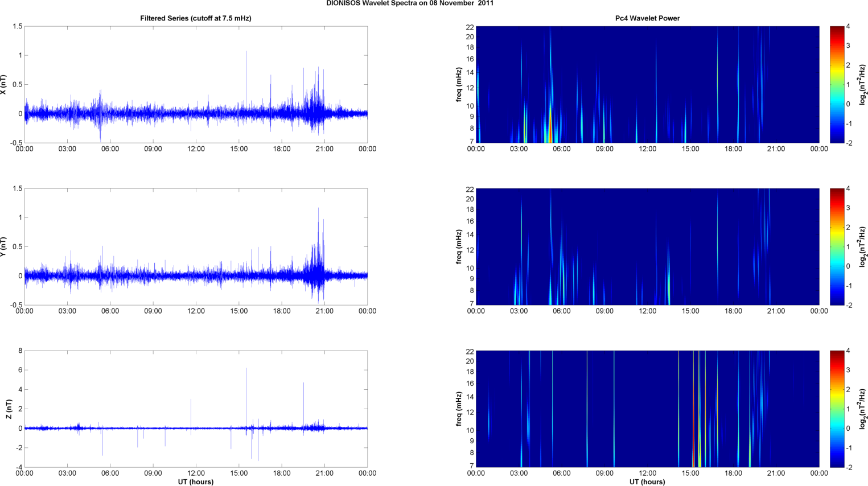Click '06:00' tick under top wavelet plot
868x486 pixels.
pyautogui.click(x=562, y=149)
